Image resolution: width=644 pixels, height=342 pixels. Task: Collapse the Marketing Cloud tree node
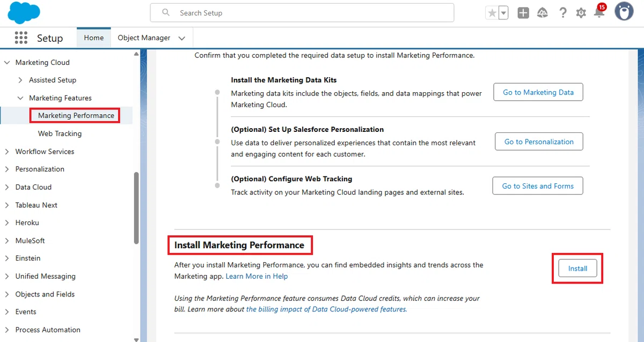click(7, 63)
